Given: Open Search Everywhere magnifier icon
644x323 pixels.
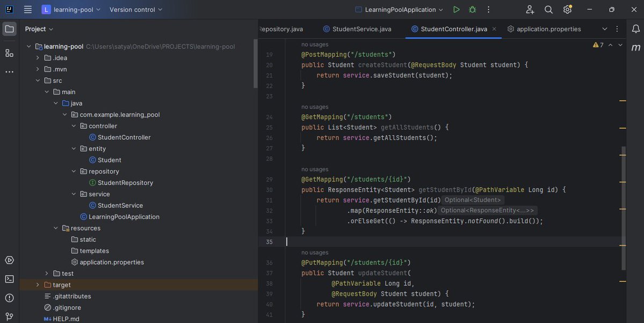Looking at the screenshot, I should click(x=548, y=10).
